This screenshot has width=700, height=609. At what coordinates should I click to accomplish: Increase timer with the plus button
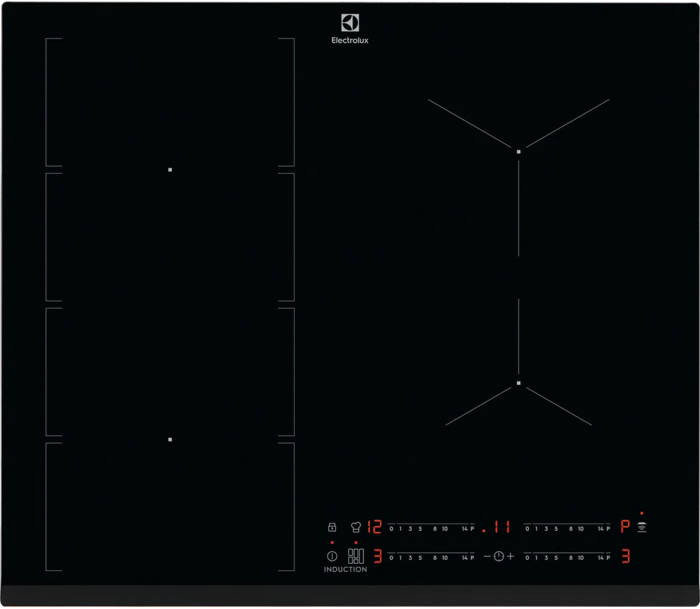point(510,556)
